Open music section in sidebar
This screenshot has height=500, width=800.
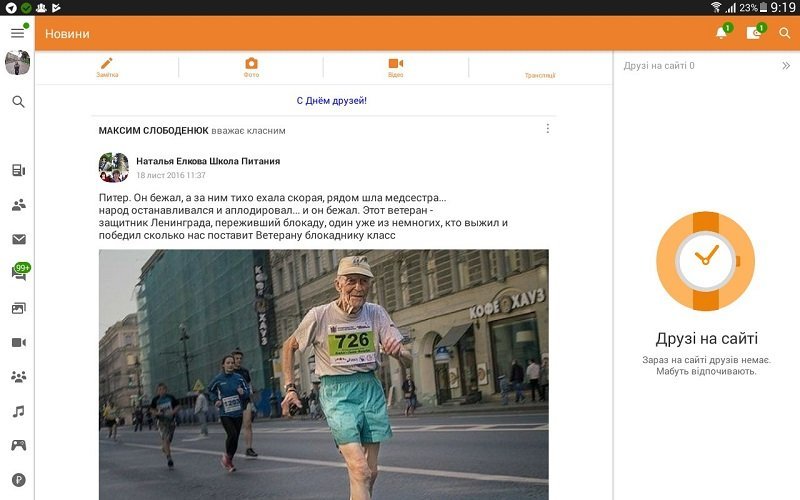click(18, 411)
